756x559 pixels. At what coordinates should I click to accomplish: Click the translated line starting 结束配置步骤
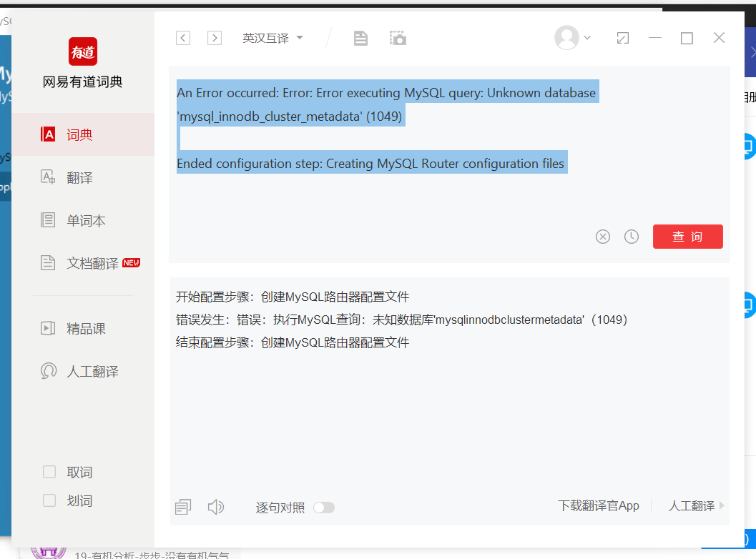[x=293, y=342]
